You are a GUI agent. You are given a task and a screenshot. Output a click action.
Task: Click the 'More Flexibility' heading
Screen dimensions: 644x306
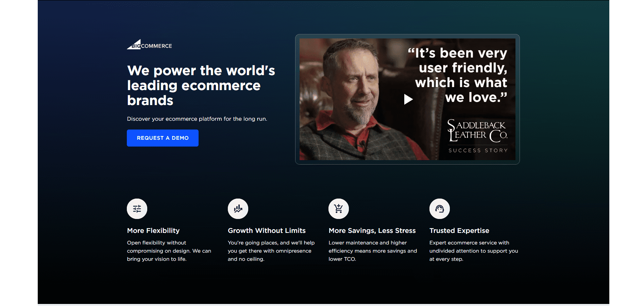tap(153, 231)
